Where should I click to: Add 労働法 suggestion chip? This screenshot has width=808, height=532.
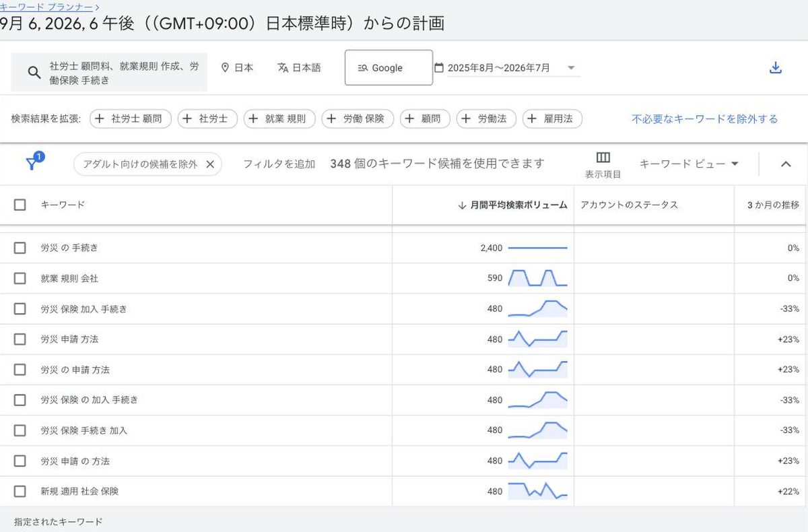pos(486,119)
